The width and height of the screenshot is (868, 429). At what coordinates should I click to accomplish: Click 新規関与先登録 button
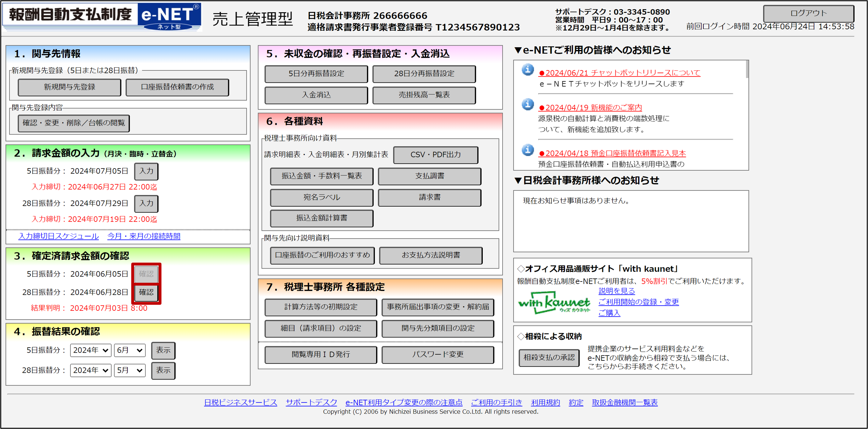[x=70, y=87]
